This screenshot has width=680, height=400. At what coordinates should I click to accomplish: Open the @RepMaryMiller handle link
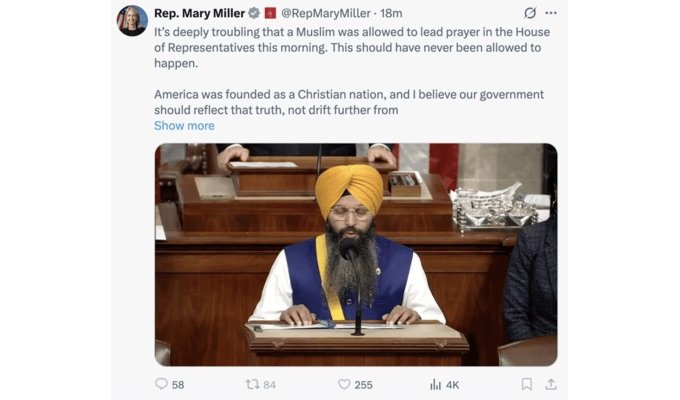tap(326, 13)
